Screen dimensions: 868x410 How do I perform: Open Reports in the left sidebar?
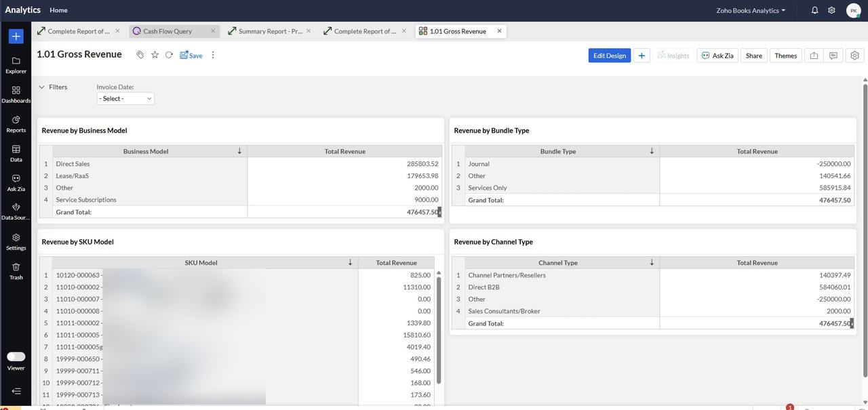point(16,124)
